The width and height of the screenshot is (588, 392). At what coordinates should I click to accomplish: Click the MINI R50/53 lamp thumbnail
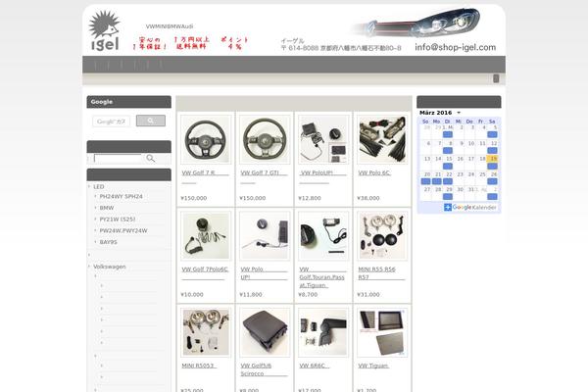[x=206, y=332]
